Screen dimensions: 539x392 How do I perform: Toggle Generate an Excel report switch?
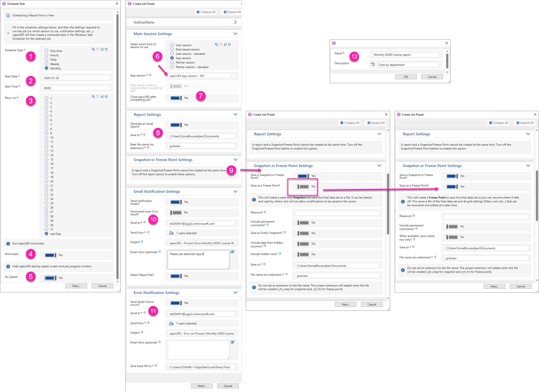point(176,125)
